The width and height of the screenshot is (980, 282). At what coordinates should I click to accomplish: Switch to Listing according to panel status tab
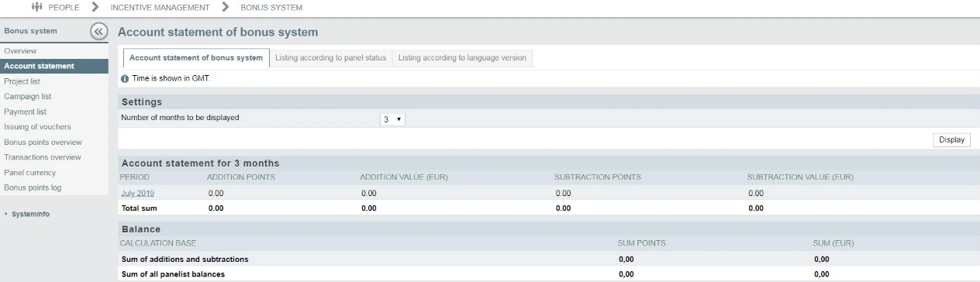[x=331, y=58]
